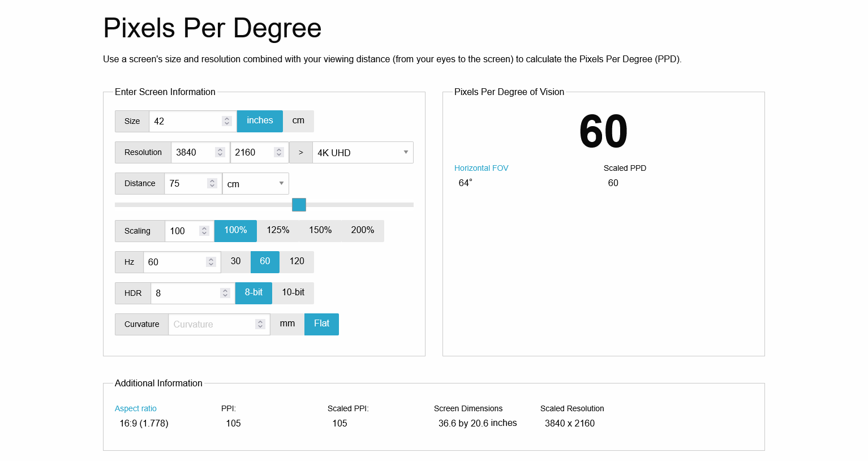868x461 pixels.
Task: Click the Distance label
Action: pos(140,183)
